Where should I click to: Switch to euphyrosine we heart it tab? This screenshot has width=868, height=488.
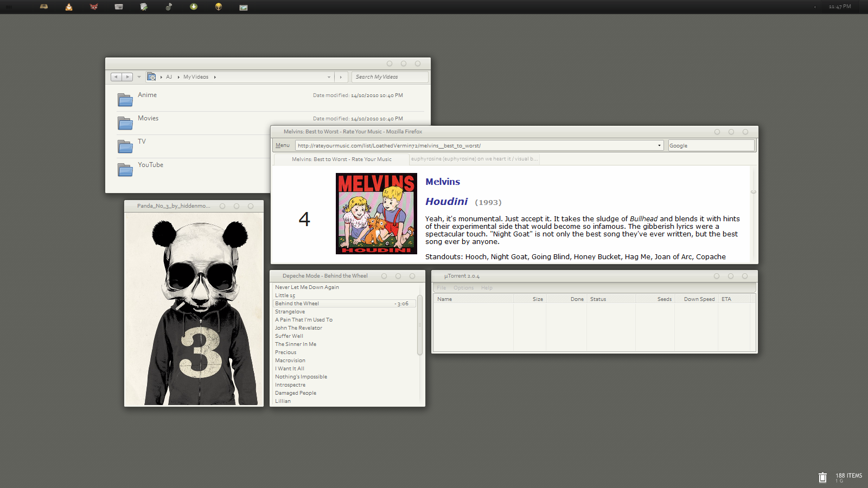(x=474, y=159)
